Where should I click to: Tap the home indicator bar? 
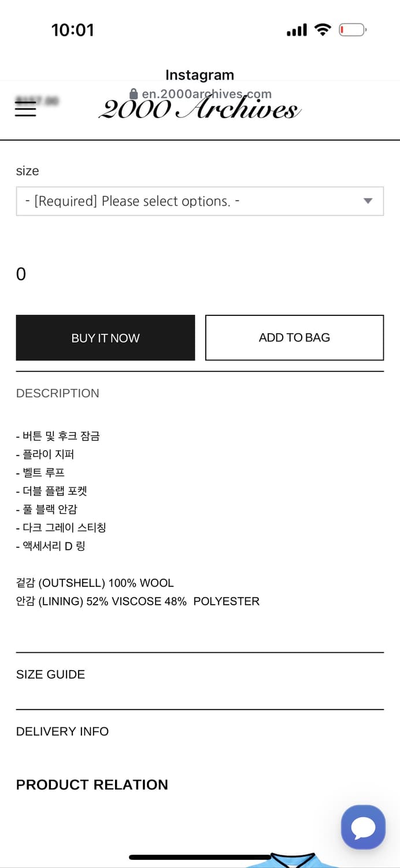point(199,857)
